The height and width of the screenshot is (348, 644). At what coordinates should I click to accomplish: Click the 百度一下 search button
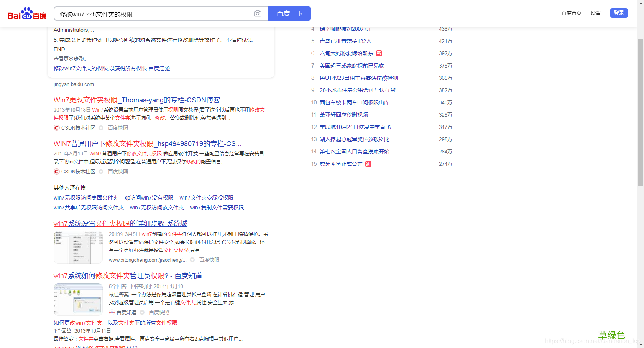289,13
